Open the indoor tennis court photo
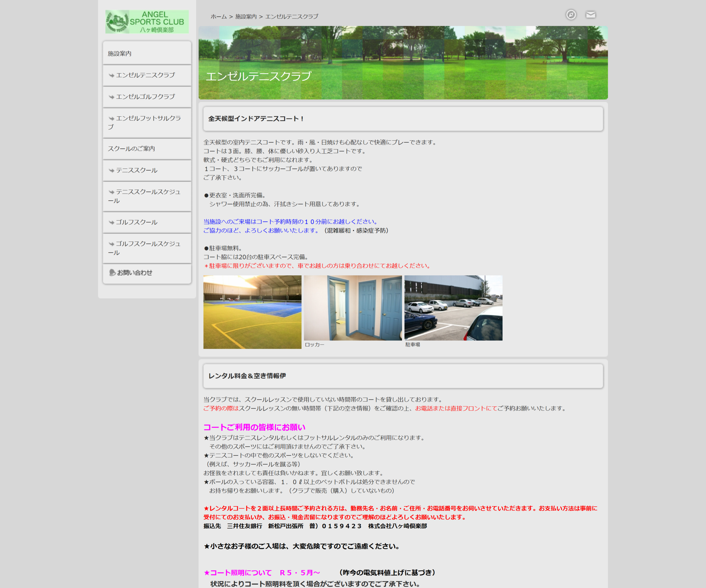The image size is (706, 588). [x=253, y=312]
